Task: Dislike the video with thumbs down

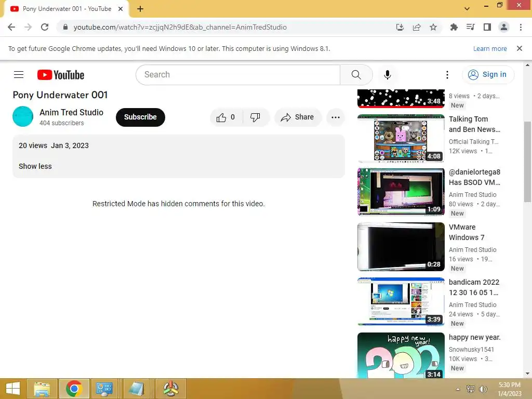Action: pyautogui.click(x=256, y=117)
